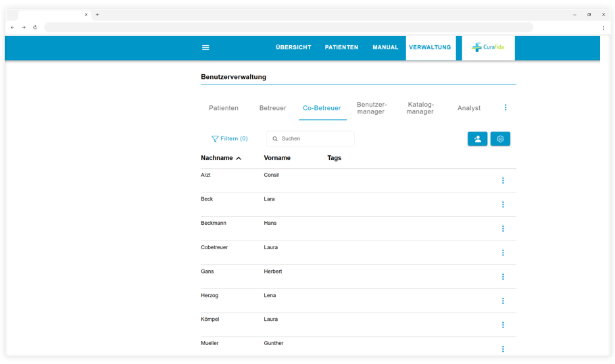615x364 pixels.
Task: Click the Vorname cell Gunther
Action: point(274,343)
